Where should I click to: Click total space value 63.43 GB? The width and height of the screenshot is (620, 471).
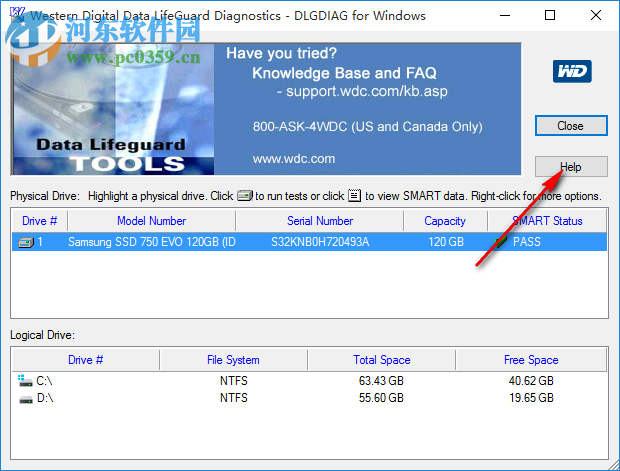(x=381, y=381)
